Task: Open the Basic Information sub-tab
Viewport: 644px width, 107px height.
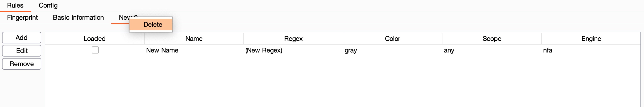Action: [78, 17]
